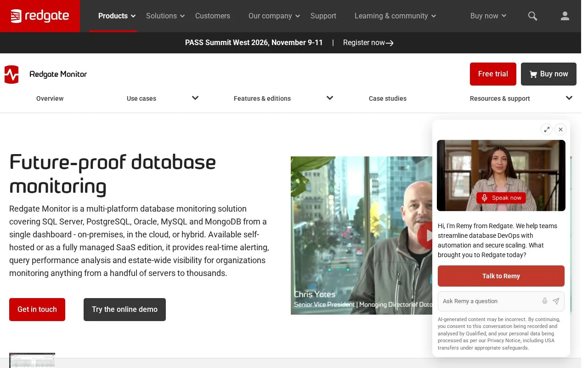Click the Redgate logo in header
The image size is (588, 368).
point(40,16)
